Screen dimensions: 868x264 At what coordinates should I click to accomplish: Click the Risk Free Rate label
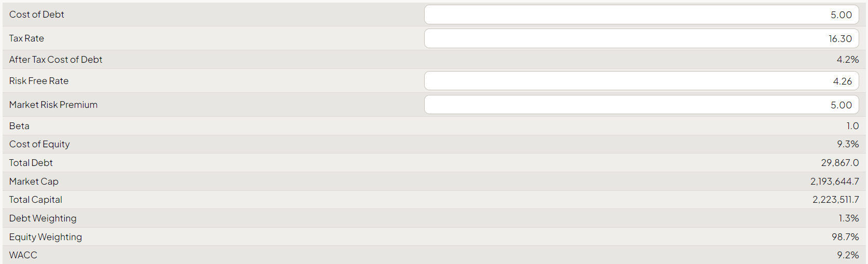pos(39,81)
